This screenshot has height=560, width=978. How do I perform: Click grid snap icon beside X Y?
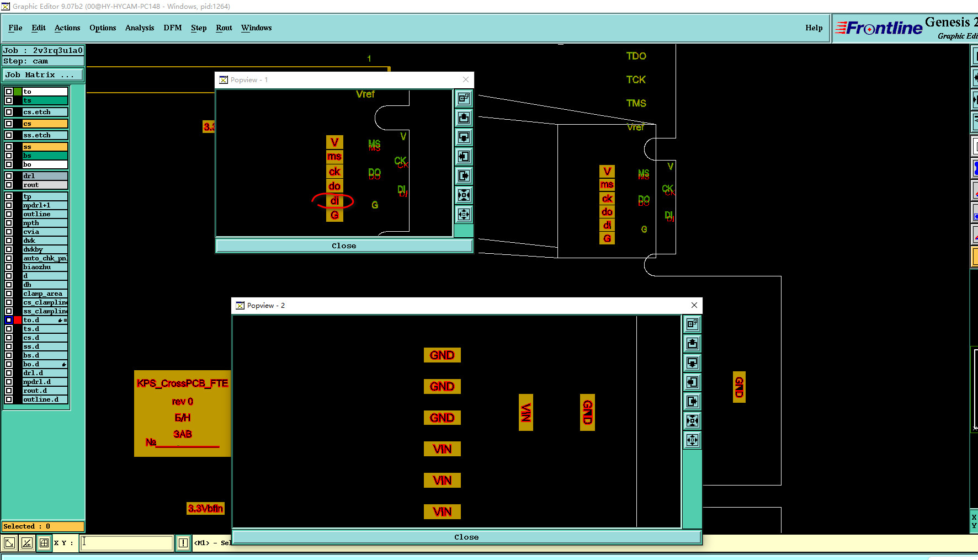tap(44, 543)
